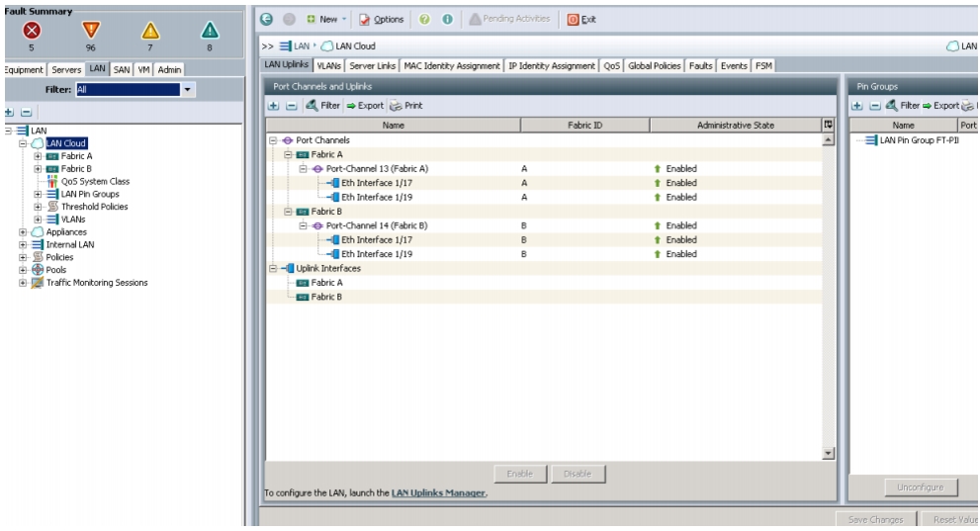
Task: Open the VLANs tab
Action: coord(328,65)
